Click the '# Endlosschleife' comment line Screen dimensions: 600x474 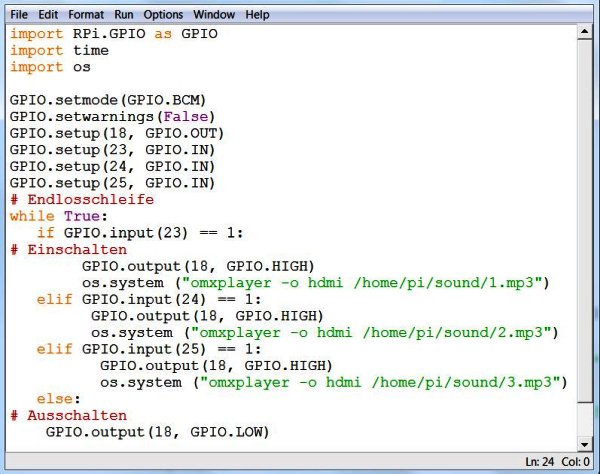click(x=82, y=199)
